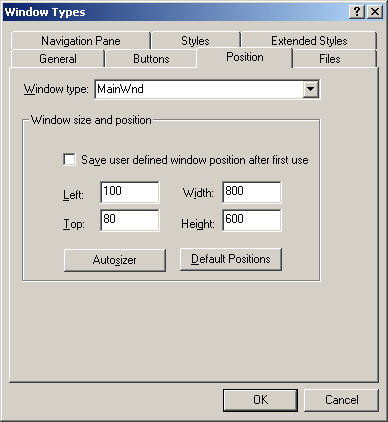Confirm with the OK button

[x=260, y=400]
